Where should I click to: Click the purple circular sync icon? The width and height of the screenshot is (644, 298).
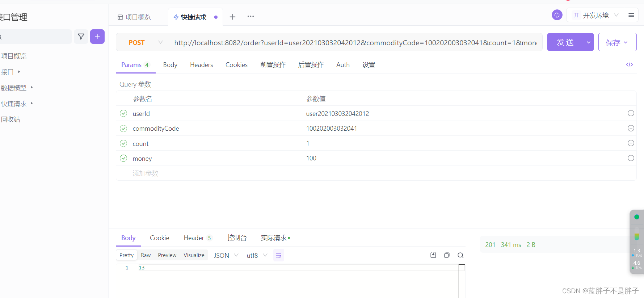click(x=557, y=15)
